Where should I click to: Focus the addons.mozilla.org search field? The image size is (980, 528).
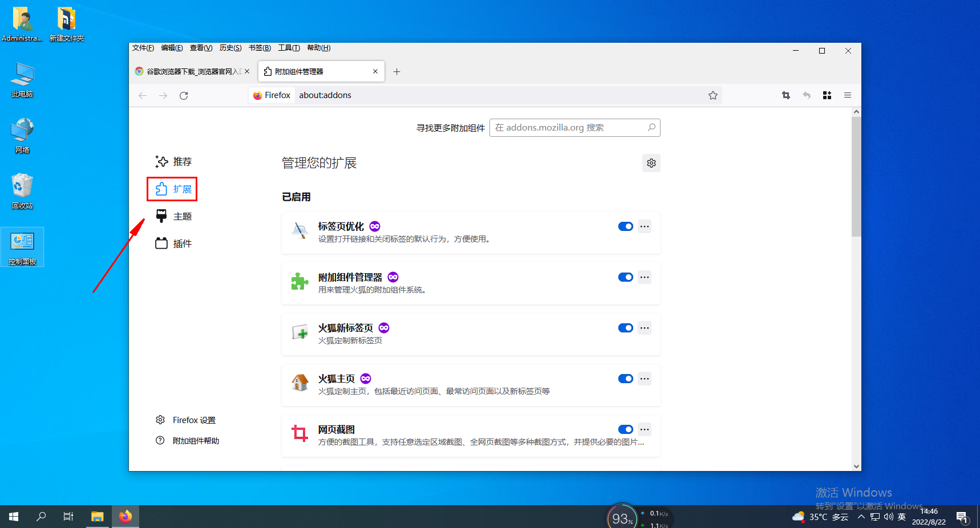click(574, 128)
